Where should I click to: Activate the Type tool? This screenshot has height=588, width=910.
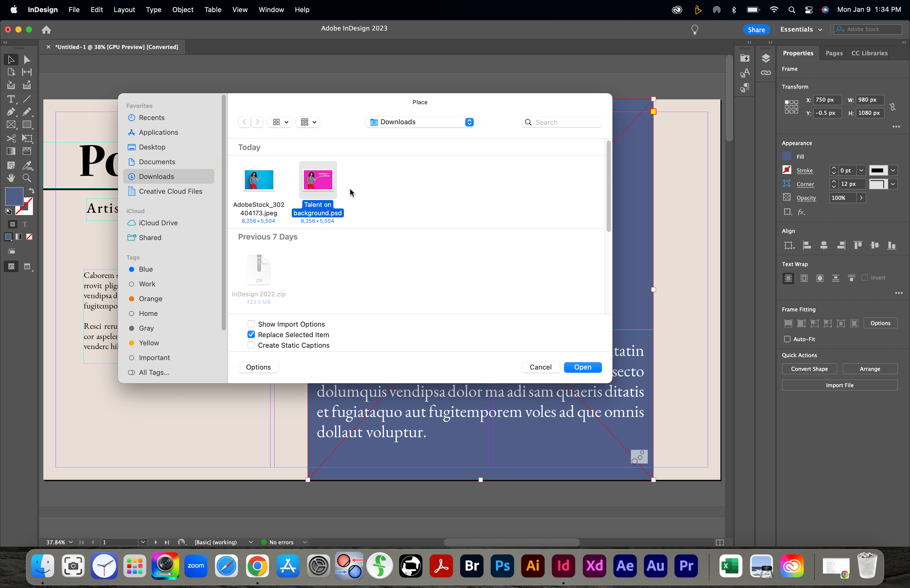point(11,99)
